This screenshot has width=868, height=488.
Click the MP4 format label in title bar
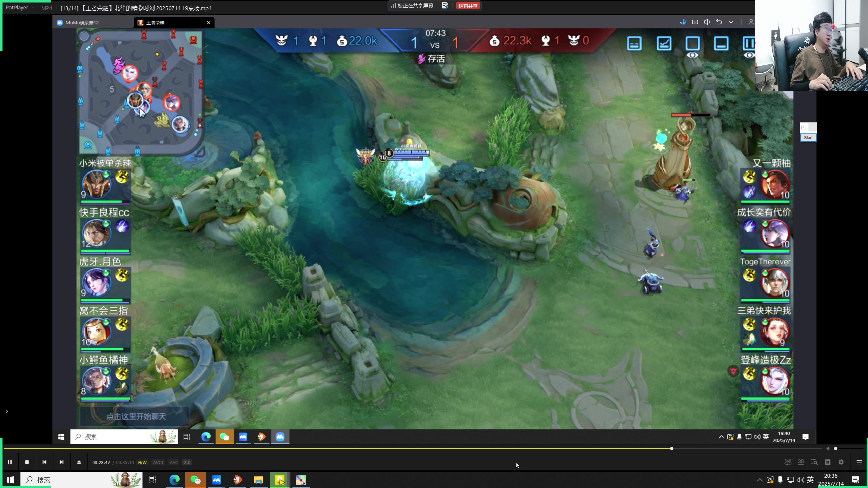(46, 8)
